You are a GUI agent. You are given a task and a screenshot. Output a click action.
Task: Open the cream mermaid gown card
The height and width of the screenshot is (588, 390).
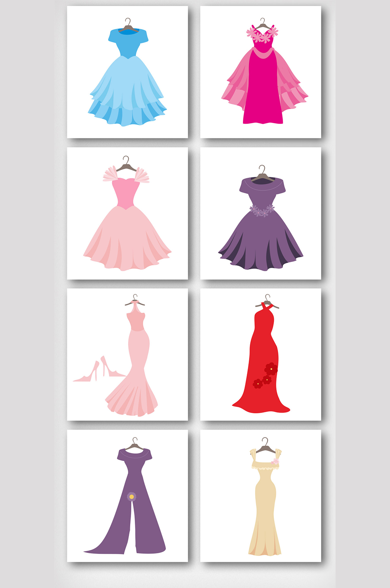coord(261,496)
